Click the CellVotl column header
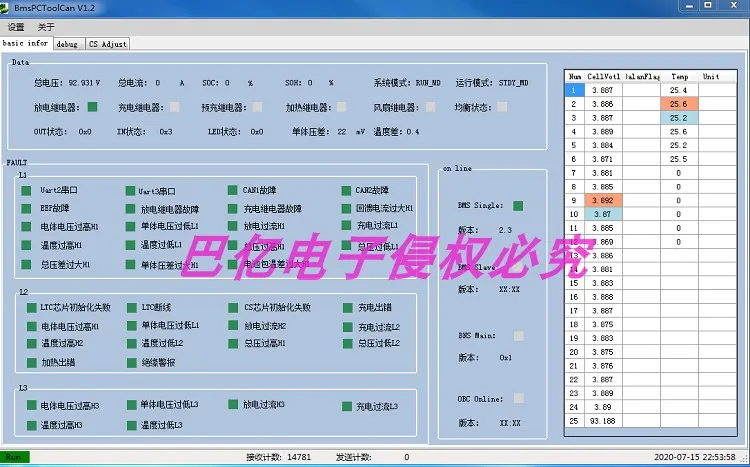This screenshot has width=750, height=467. (x=603, y=76)
